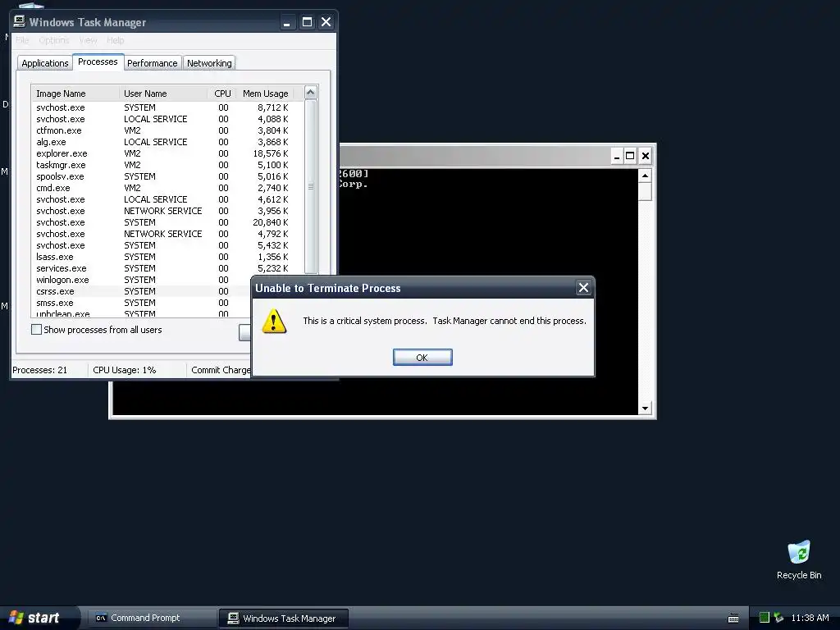Image resolution: width=840 pixels, height=630 pixels.
Task: Click OK in the Unable to Terminate dialog
Action: point(422,358)
